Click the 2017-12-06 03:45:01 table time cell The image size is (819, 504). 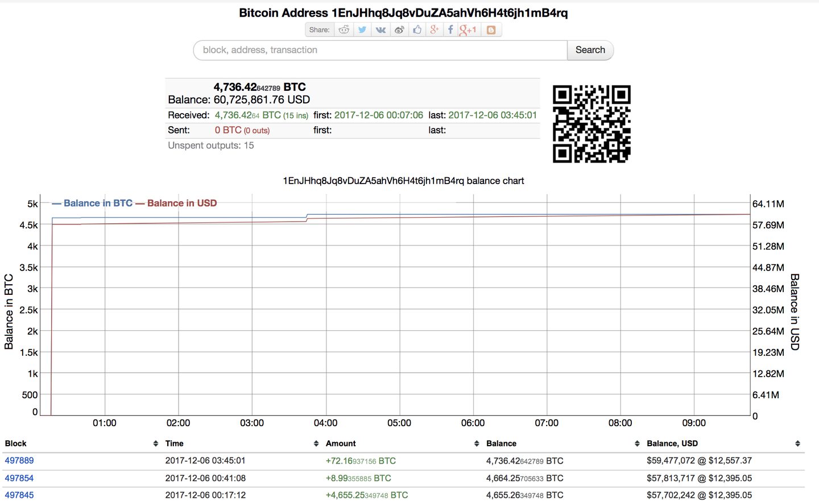(205, 461)
